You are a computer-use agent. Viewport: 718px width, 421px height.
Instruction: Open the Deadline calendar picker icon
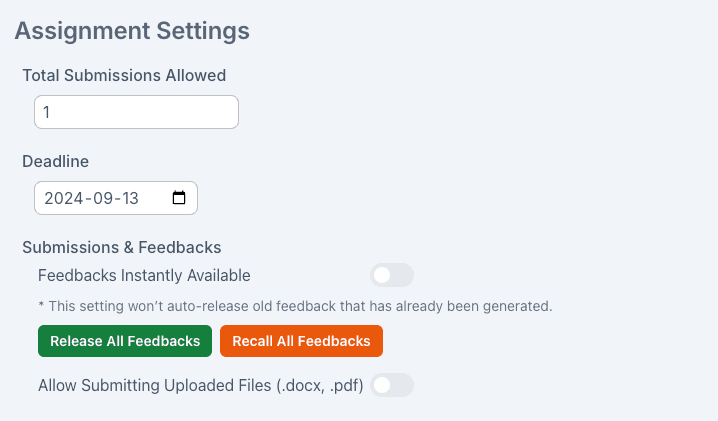coord(179,198)
